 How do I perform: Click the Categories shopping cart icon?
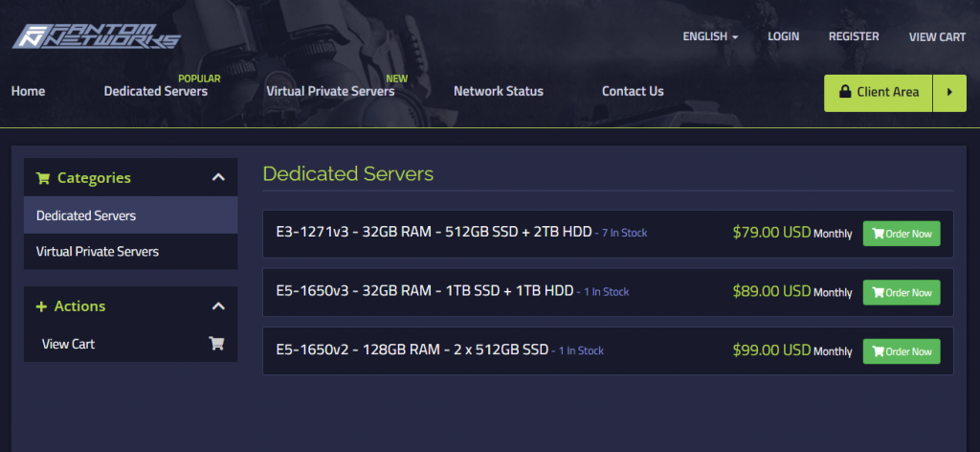(x=43, y=178)
